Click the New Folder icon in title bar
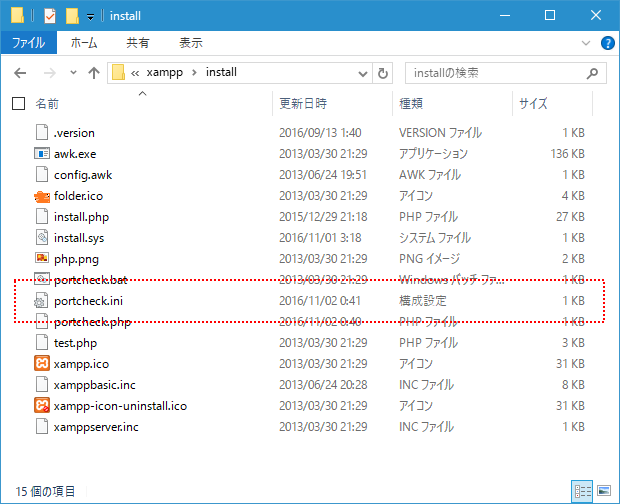This screenshot has width=620, height=504. pos(72,16)
